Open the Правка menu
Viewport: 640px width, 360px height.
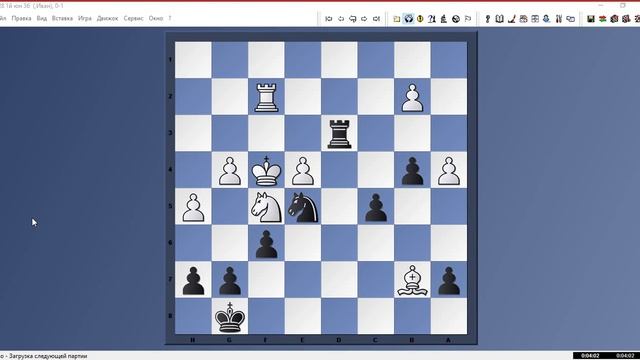[x=21, y=18]
